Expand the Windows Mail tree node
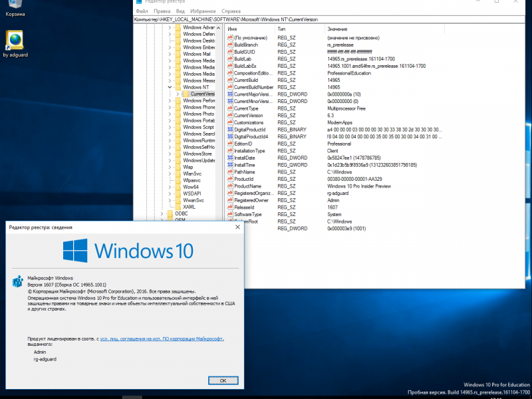 170,54
